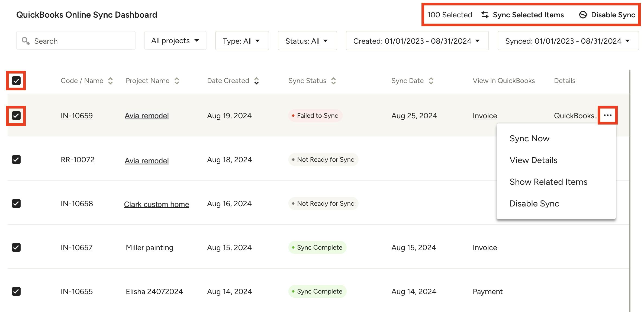
Task: Click the Disable Sync circle icon
Action: click(583, 15)
